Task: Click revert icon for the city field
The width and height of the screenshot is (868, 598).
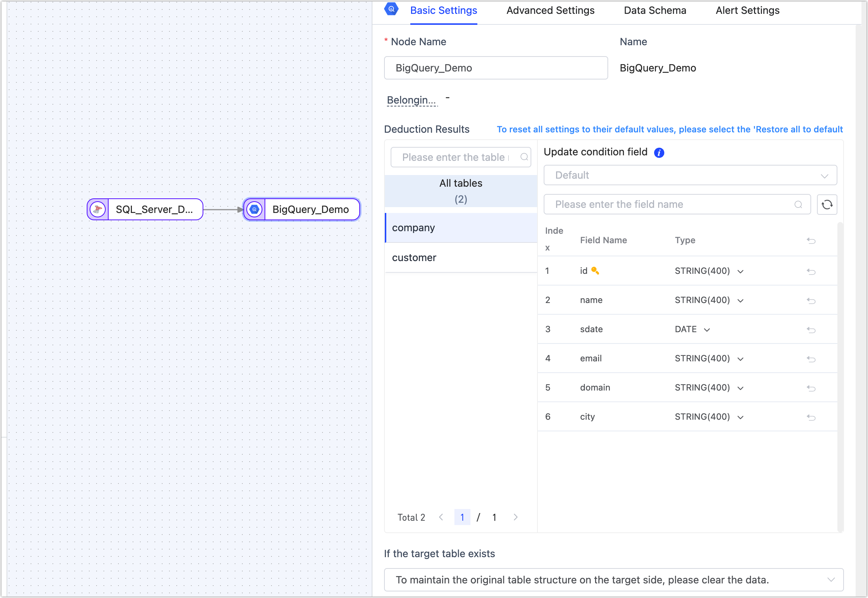Action: click(811, 418)
